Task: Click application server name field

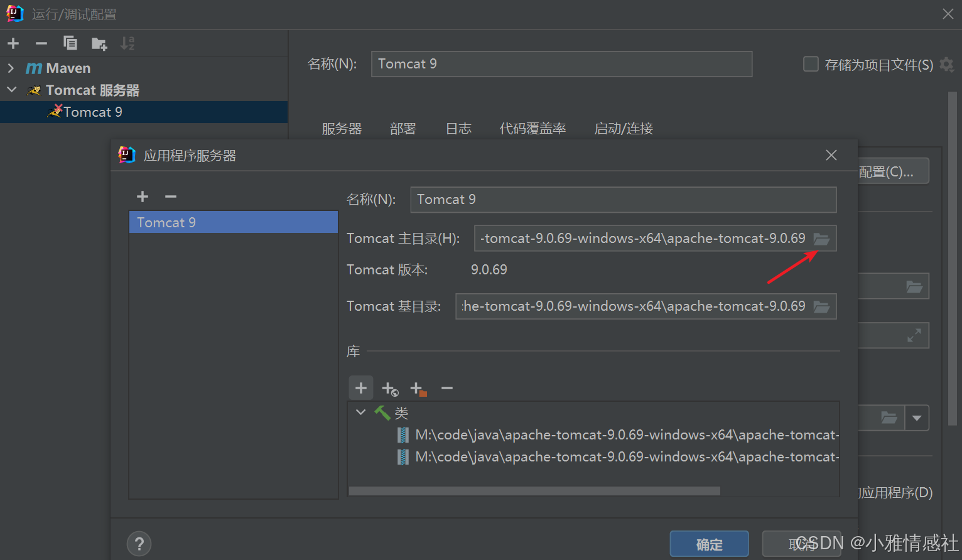Action: pos(624,200)
